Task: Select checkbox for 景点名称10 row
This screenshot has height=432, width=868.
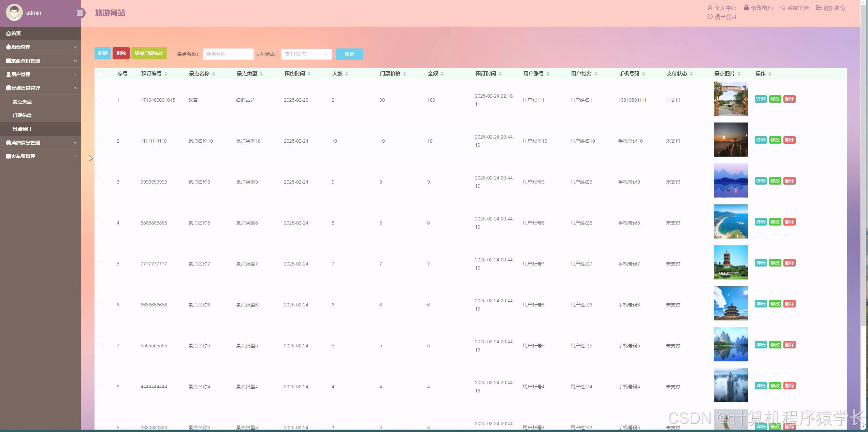Action: click(100, 141)
